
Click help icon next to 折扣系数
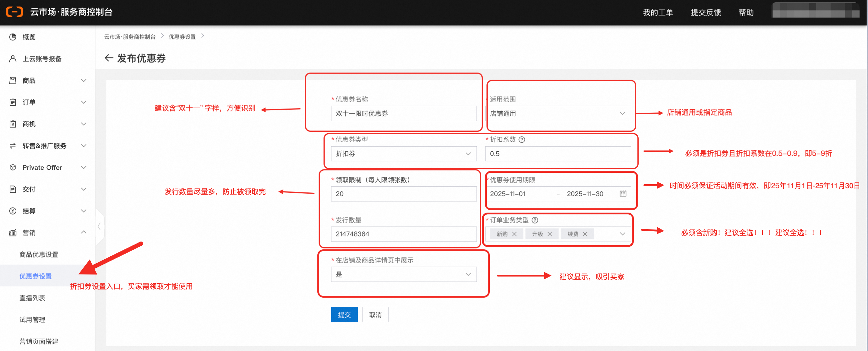coord(522,140)
